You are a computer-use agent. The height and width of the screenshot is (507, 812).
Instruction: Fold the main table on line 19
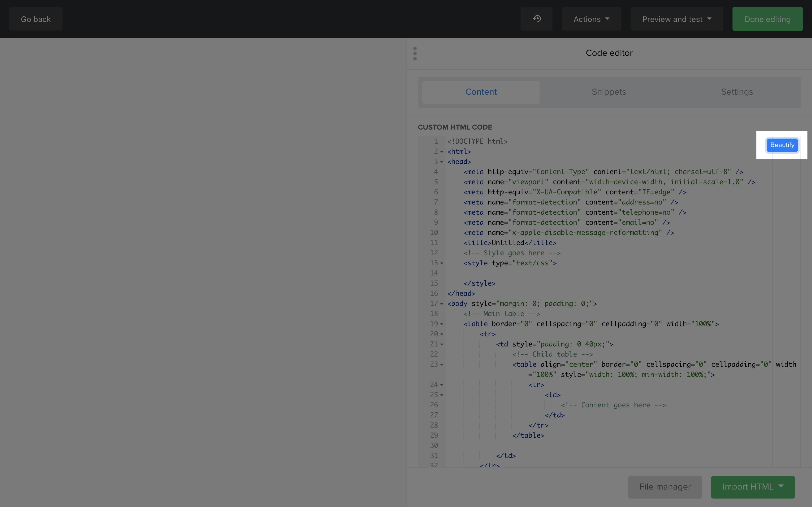(x=442, y=324)
